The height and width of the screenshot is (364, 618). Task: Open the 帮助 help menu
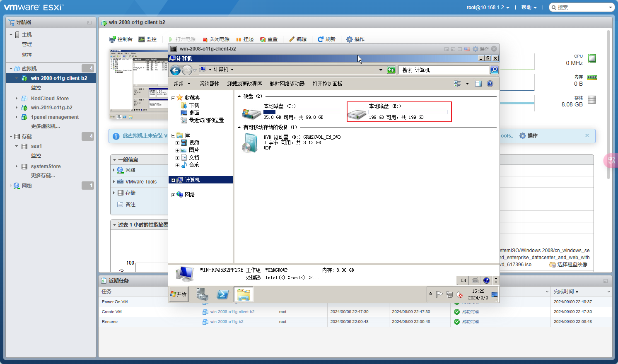(x=529, y=7)
